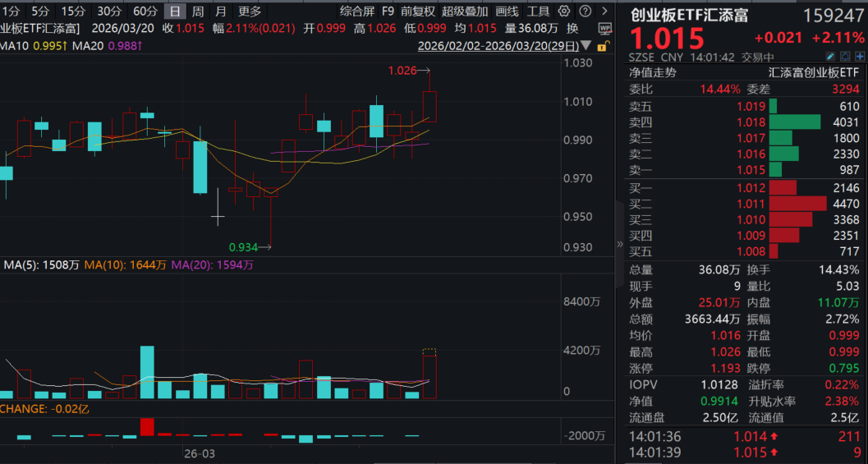Click the pencil edit icon beside trading status
Screen dimensions: 868x464
click(831, 57)
